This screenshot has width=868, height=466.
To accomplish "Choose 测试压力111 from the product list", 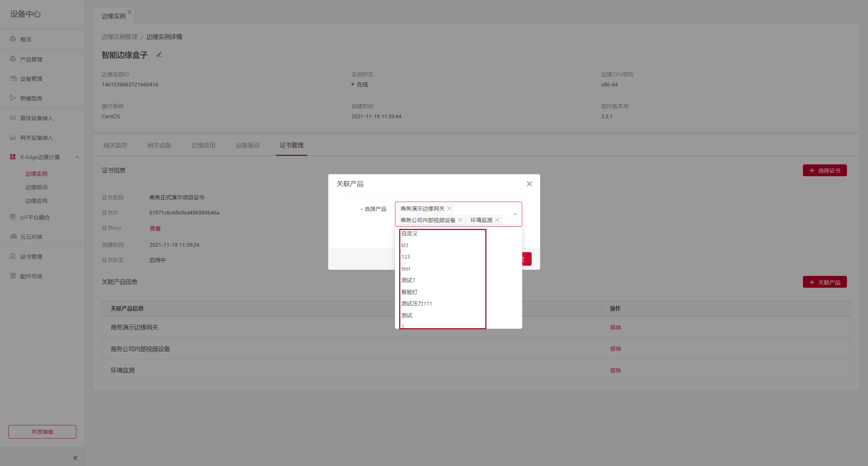I will [417, 304].
